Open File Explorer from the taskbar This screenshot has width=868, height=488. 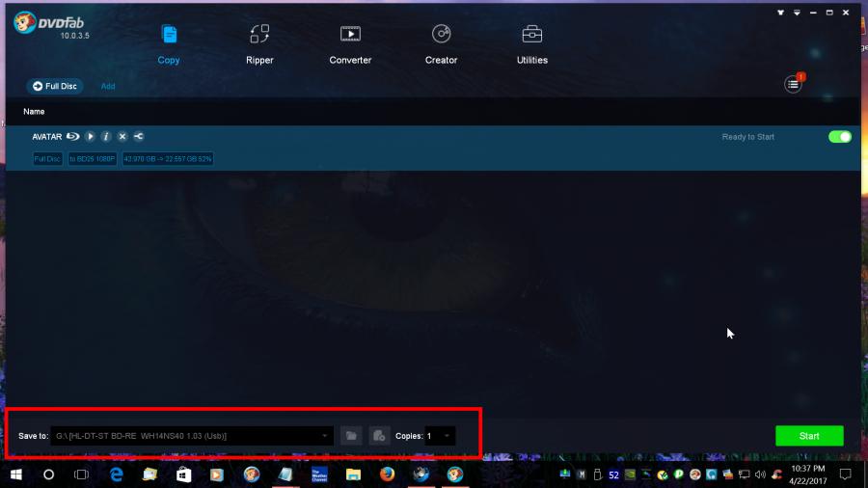353,474
